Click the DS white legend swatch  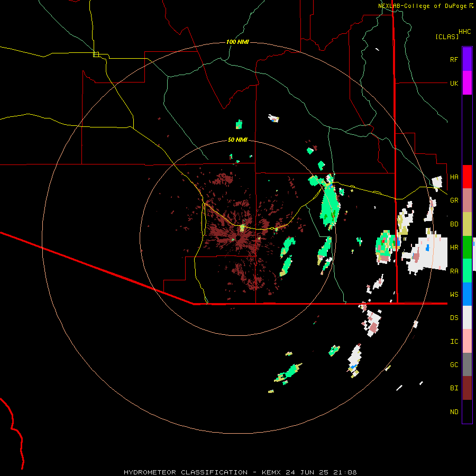pos(467,317)
